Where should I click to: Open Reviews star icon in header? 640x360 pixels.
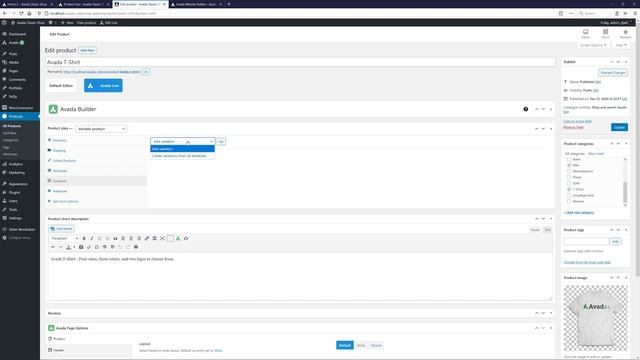click(625, 34)
